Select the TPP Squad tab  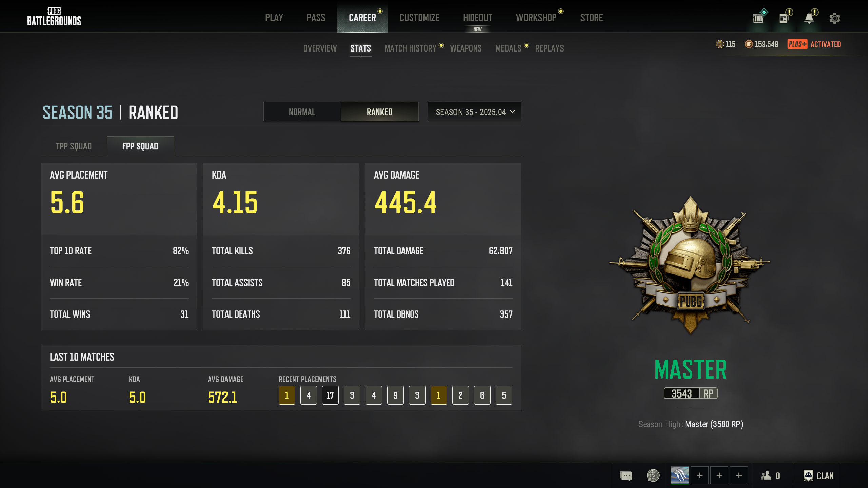(74, 146)
